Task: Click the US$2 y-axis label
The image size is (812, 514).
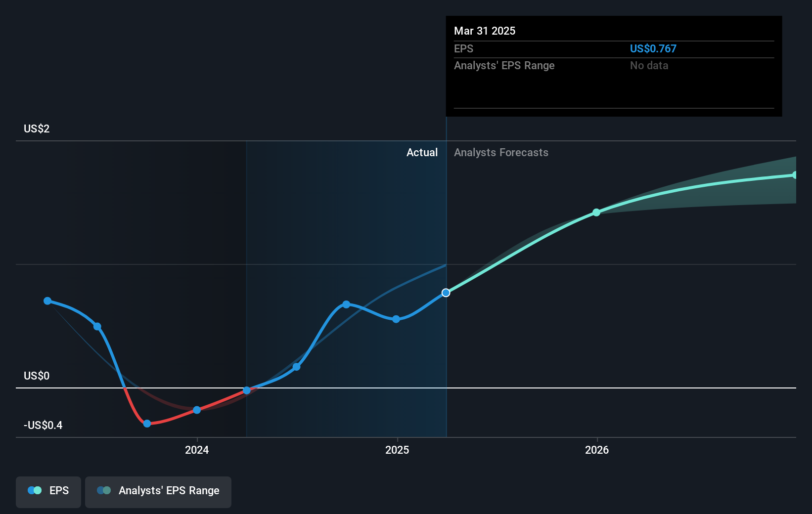Action: (37, 129)
